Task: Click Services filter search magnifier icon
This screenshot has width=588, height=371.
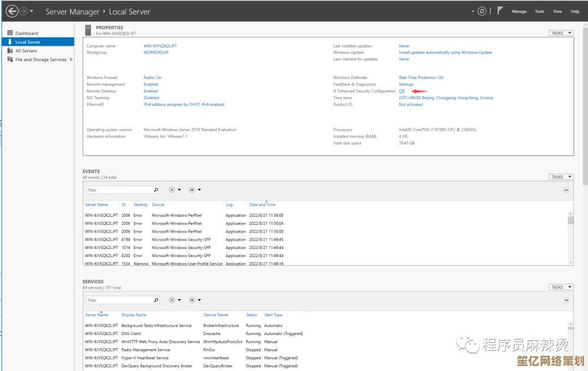Action: [156, 300]
